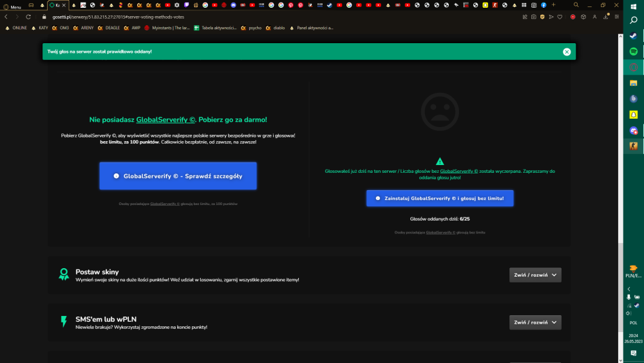Open the KATY bookmark
The height and width of the screenshot is (363, 644).
click(x=40, y=28)
